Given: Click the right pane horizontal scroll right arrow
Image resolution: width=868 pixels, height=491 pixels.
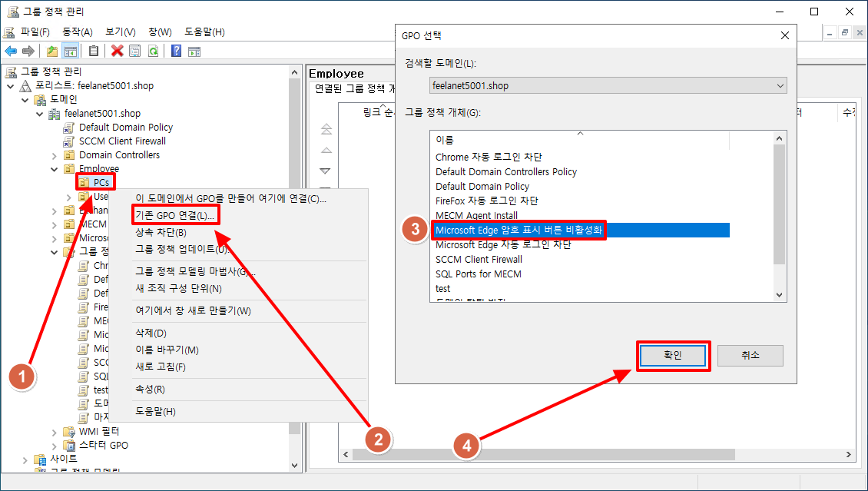Looking at the screenshot, I should pyautogui.click(x=849, y=454).
